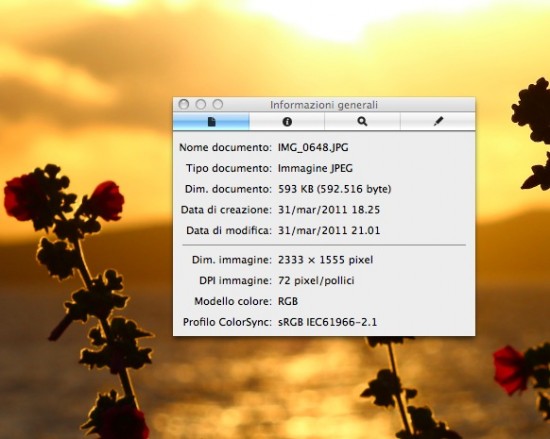This screenshot has width=550, height=439.
Task: Minimize the Informazioni generali panel
Action: (201, 104)
